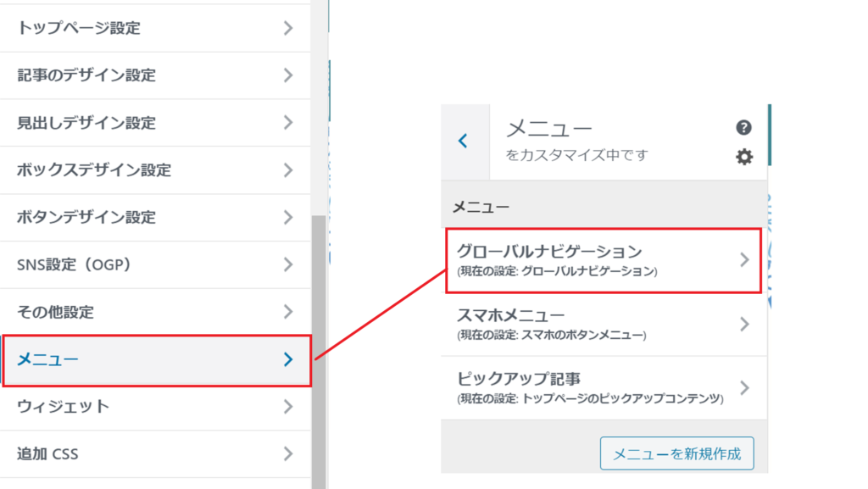Image resolution: width=868 pixels, height=489 pixels.
Task: Click the help question mark icon
Action: 743,128
